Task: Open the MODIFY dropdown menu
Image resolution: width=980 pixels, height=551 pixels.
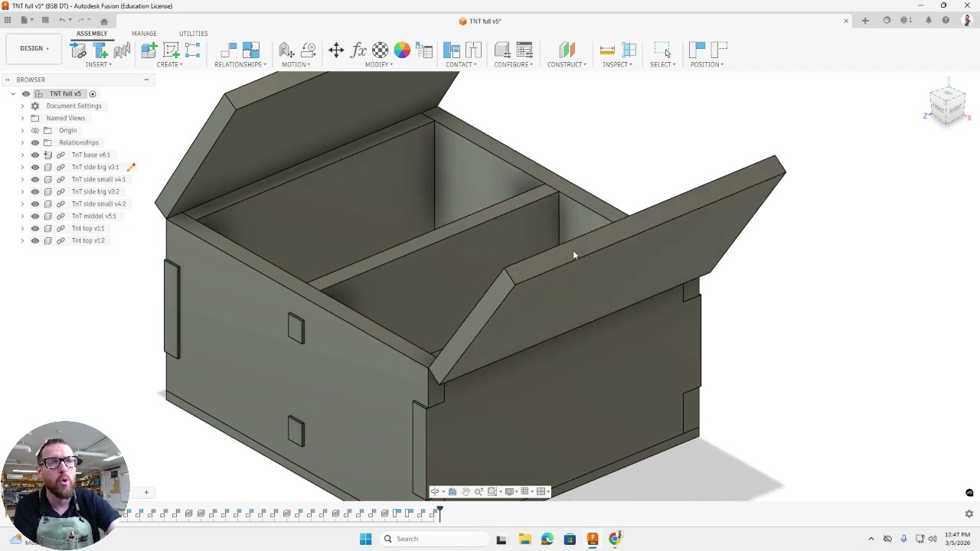Action: [379, 64]
